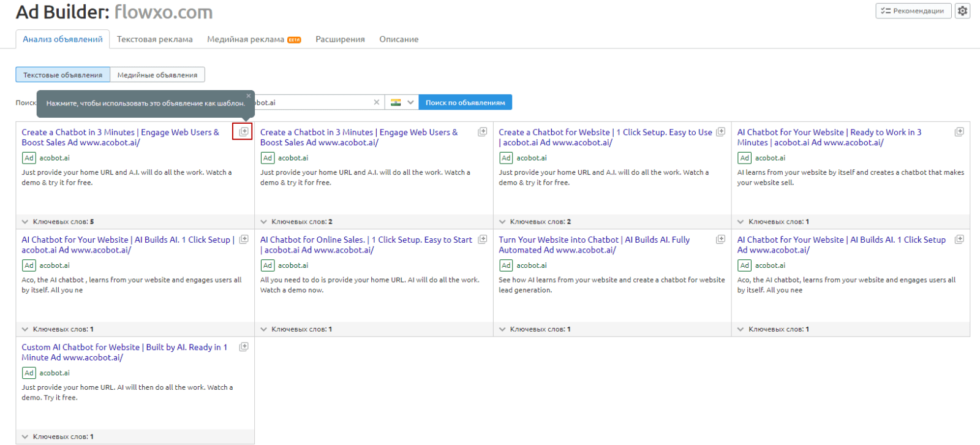This screenshot has width=980, height=445.
Task: Switch to the 'Текстовая реклама' tab
Action: coord(155,39)
